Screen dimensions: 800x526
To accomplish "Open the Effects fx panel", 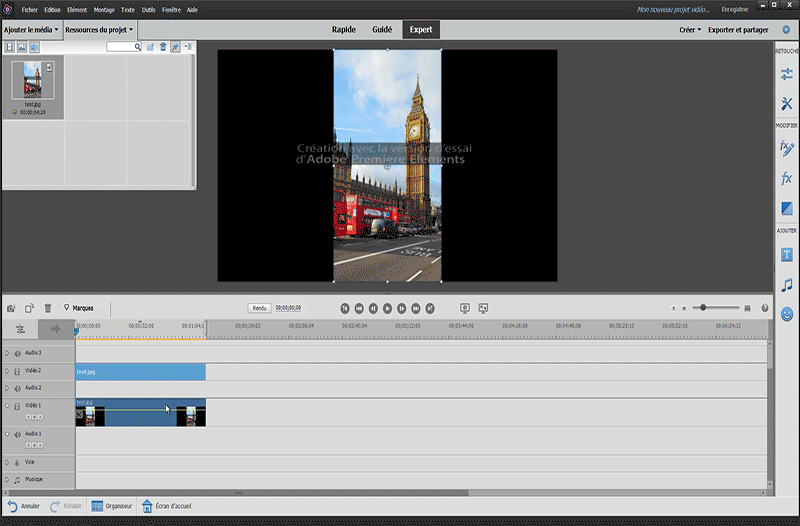I will [786, 178].
